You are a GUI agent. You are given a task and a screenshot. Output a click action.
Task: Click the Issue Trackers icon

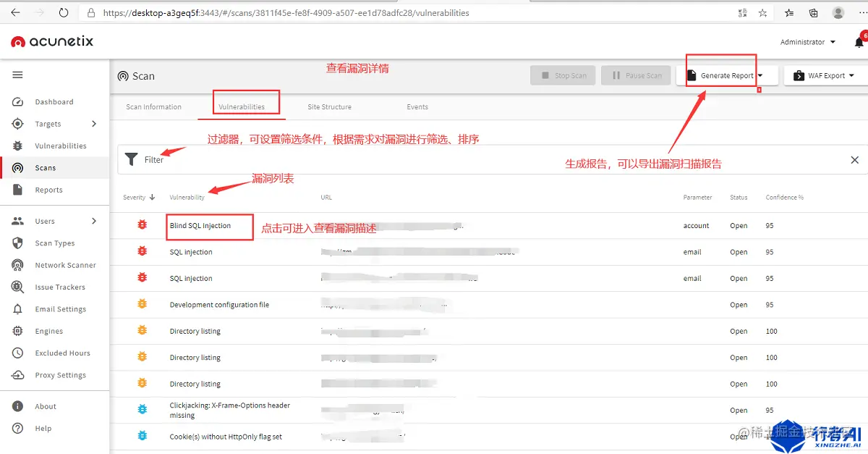(x=18, y=287)
